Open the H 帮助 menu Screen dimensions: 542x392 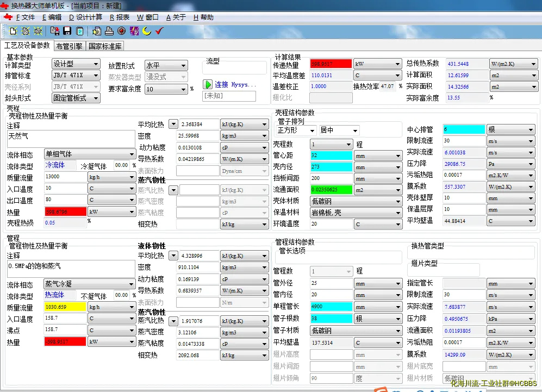pyautogui.click(x=203, y=17)
